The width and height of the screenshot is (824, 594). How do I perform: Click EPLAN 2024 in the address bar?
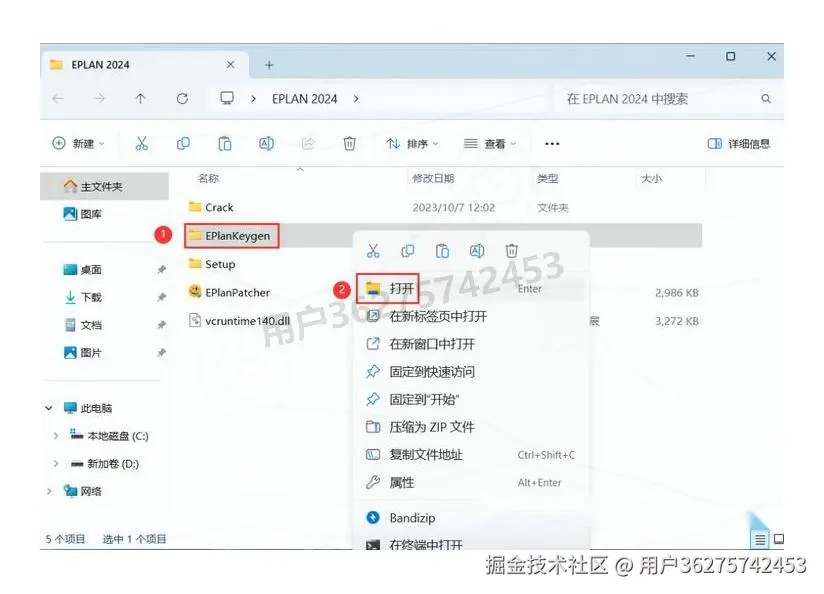(304, 99)
